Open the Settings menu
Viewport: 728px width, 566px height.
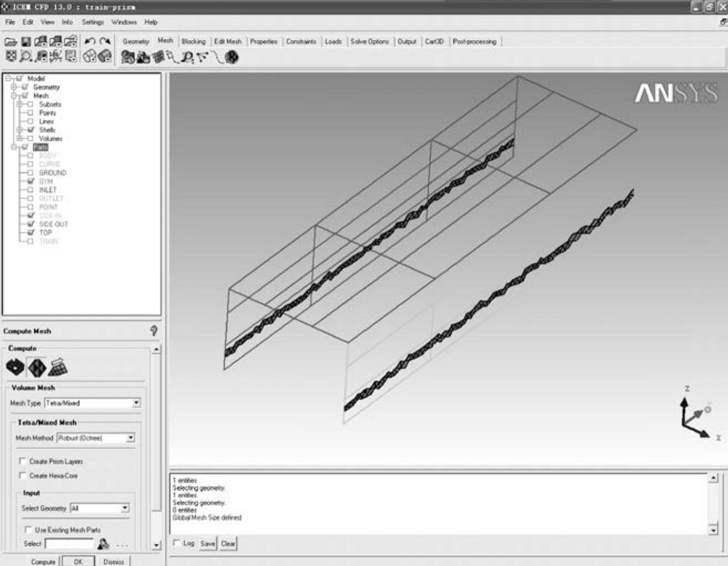click(93, 22)
